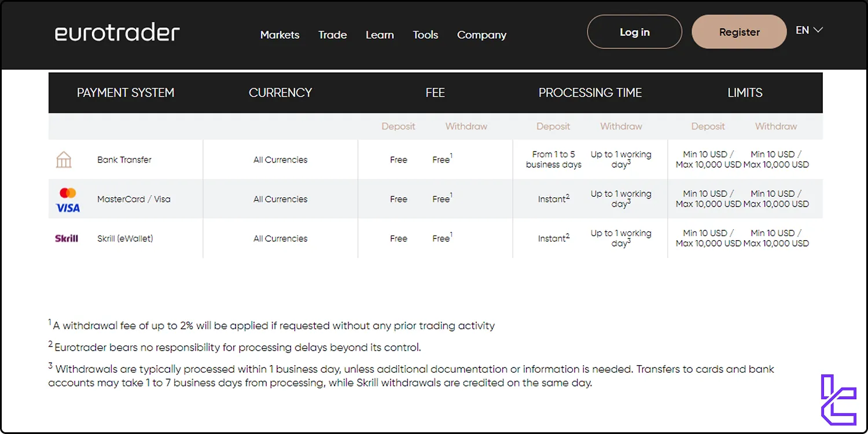Click the withdraw fee Free¹ for MasterCard / Visa
Image resolution: width=868 pixels, height=434 pixels.
click(442, 198)
